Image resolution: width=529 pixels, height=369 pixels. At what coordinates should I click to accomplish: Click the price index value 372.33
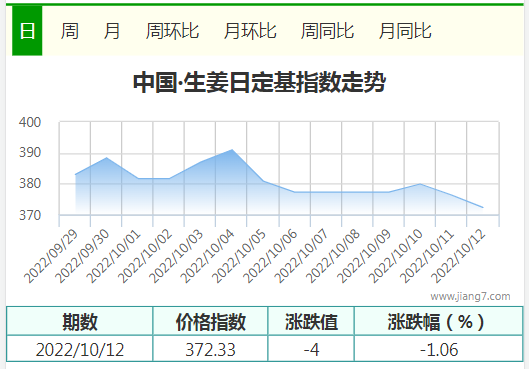(x=211, y=350)
